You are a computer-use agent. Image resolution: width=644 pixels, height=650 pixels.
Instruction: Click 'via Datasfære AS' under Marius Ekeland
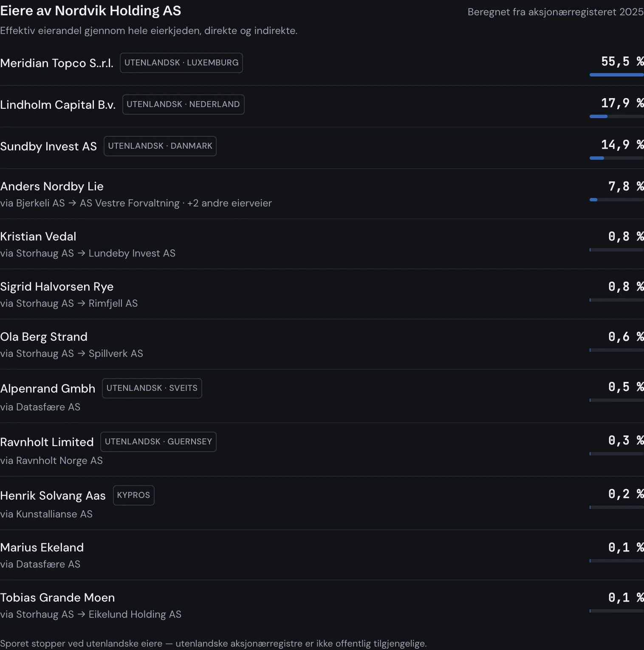tap(40, 564)
